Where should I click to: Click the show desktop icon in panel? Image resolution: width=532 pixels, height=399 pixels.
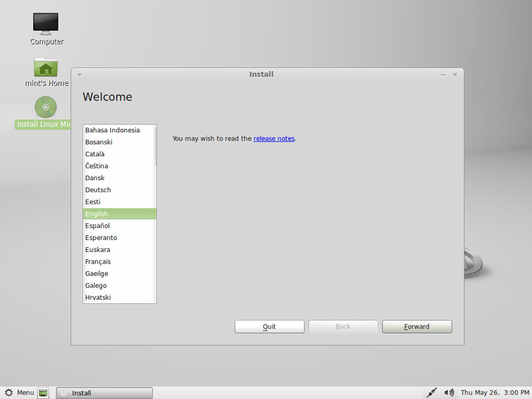pos(43,393)
